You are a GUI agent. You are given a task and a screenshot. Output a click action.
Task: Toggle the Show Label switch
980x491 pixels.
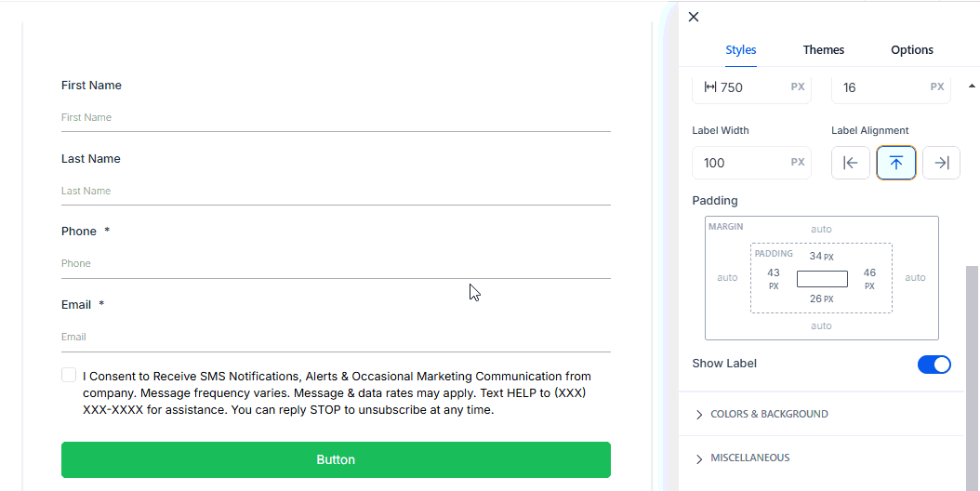[934, 365]
